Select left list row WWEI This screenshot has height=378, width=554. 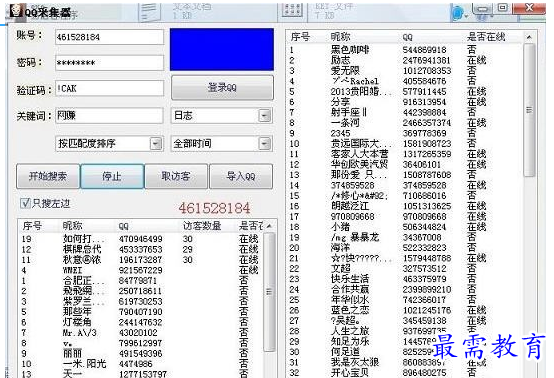point(141,270)
